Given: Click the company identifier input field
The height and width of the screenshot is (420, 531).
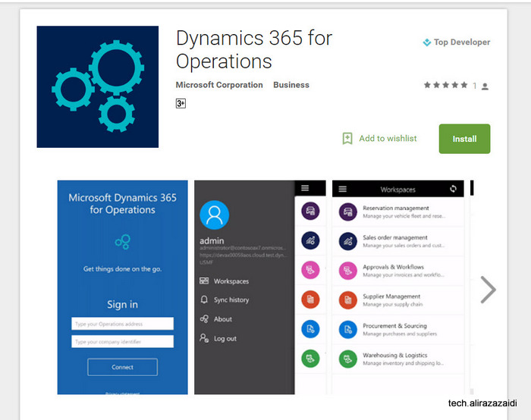Looking at the screenshot, I should [x=122, y=341].
